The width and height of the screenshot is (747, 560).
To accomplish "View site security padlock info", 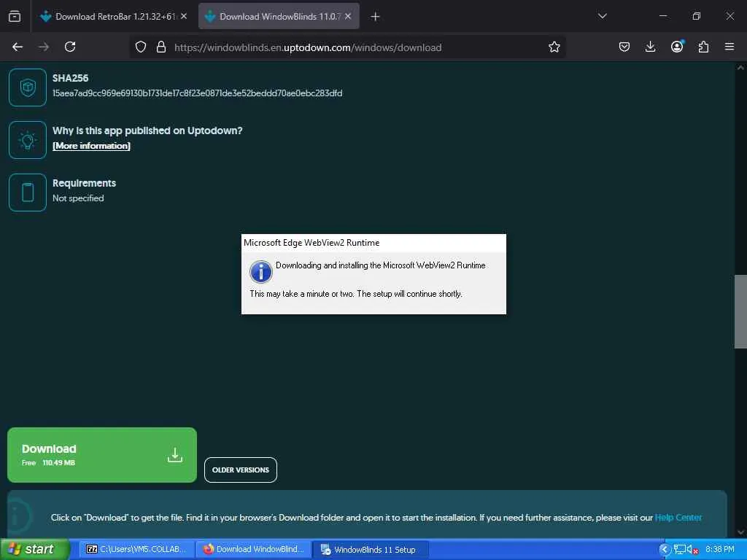I will tap(161, 47).
